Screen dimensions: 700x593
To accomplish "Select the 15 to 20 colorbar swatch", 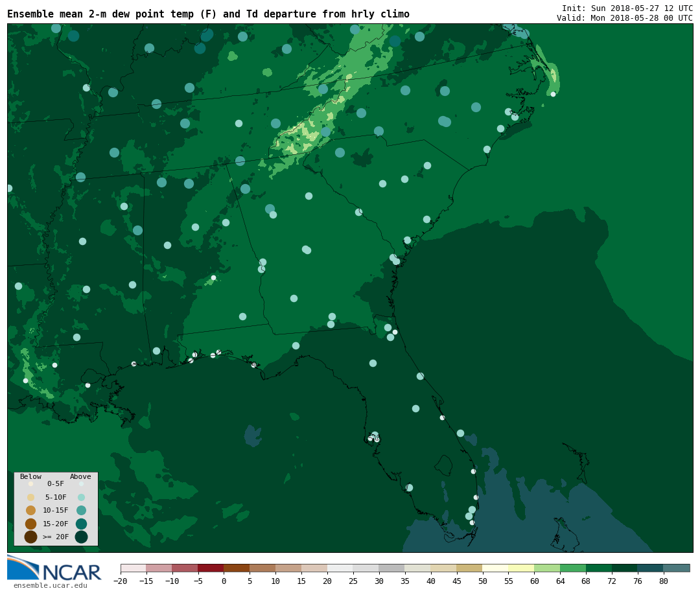I will pos(315,568).
